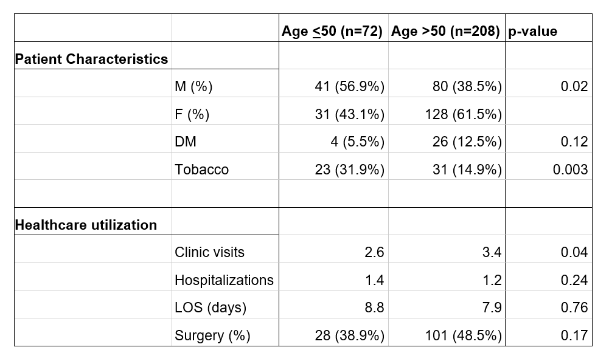
Task: Select the 'Healthcare utilization' section header cell
Action: (x=86, y=225)
